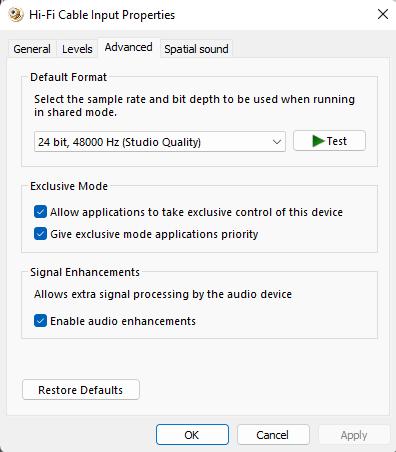
Task: Click the green play triangle on the Test button
Action: (318, 141)
